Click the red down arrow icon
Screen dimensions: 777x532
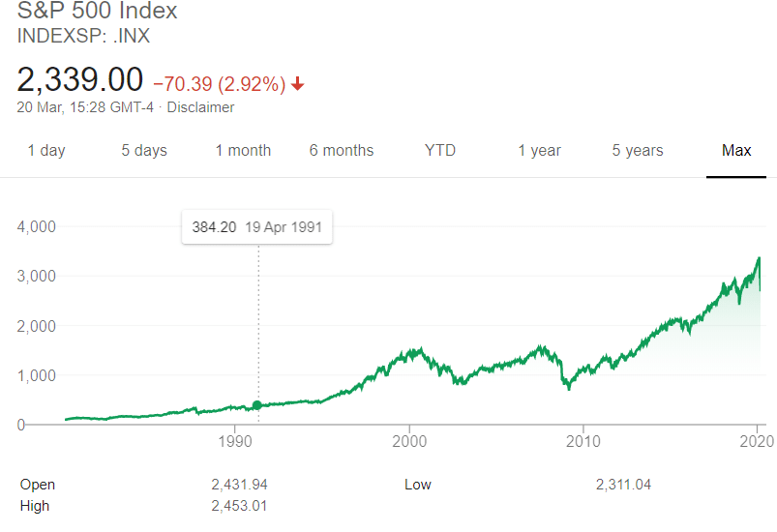coord(298,84)
